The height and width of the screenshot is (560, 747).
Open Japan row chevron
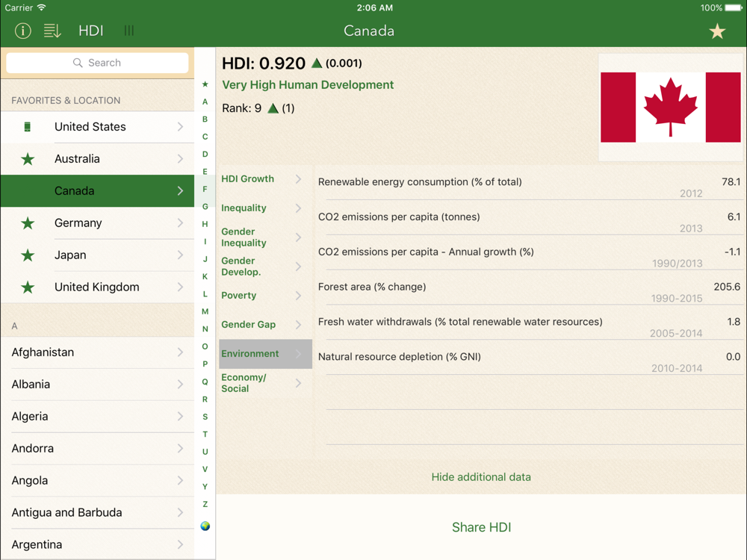pos(180,255)
